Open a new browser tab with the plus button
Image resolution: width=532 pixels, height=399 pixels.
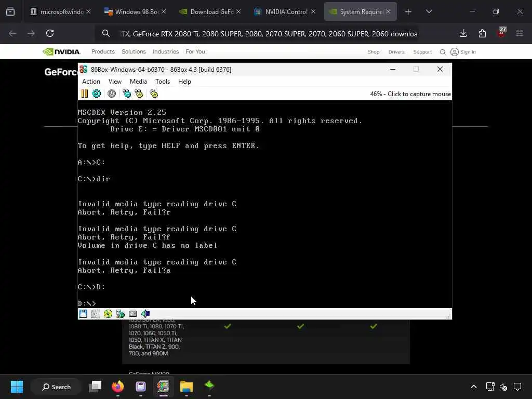pos(408,12)
